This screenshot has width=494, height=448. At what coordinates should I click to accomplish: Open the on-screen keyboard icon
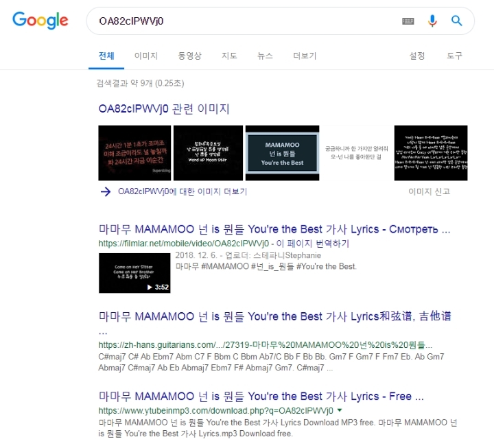(x=408, y=21)
